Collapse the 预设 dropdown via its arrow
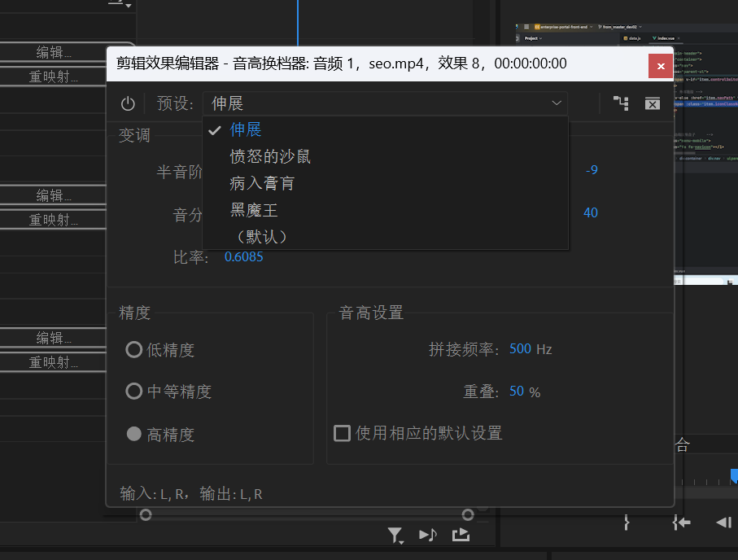The width and height of the screenshot is (738, 560). click(557, 103)
